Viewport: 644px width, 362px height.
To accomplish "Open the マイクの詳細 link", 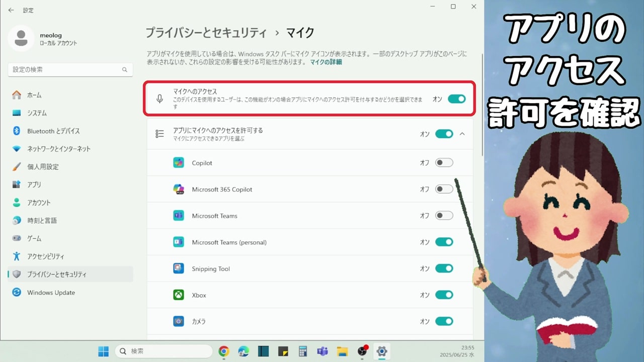I will pyautogui.click(x=326, y=62).
